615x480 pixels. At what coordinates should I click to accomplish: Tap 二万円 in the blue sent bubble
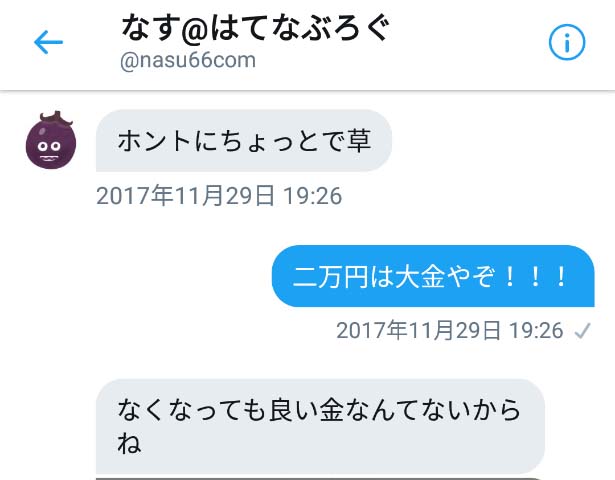[x=331, y=276]
